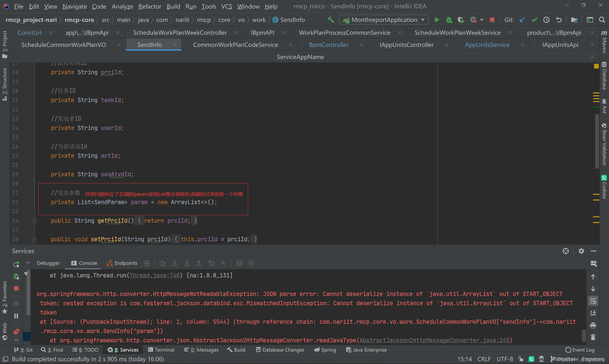The height and width of the screenshot is (364, 609).
Task: Click the Thread.java:748 hyperlink in console
Action: click(155, 275)
